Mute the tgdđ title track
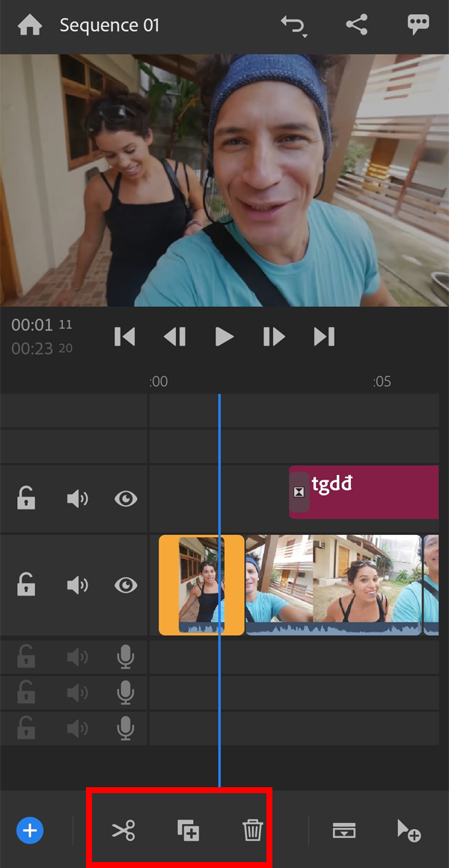 click(x=77, y=499)
